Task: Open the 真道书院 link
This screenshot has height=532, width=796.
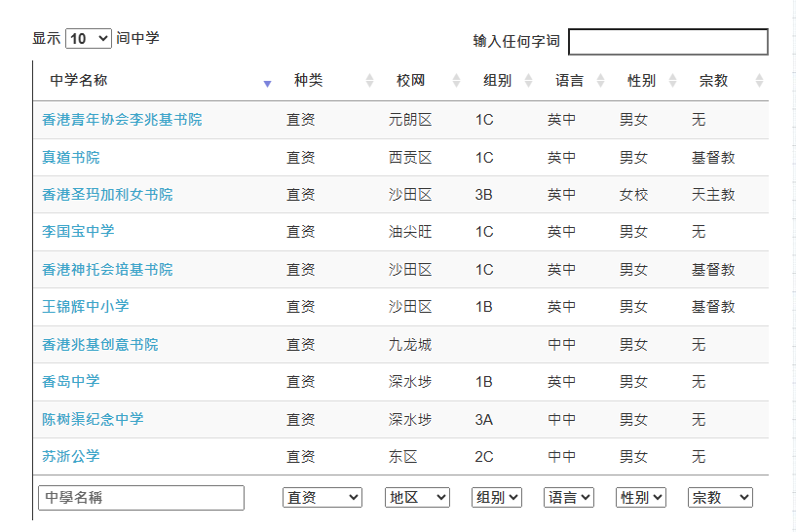Action: [70, 158]
